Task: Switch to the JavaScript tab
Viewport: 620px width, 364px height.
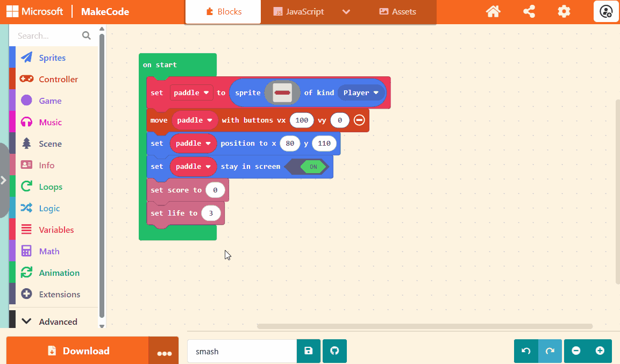Action: pos(298,12)
